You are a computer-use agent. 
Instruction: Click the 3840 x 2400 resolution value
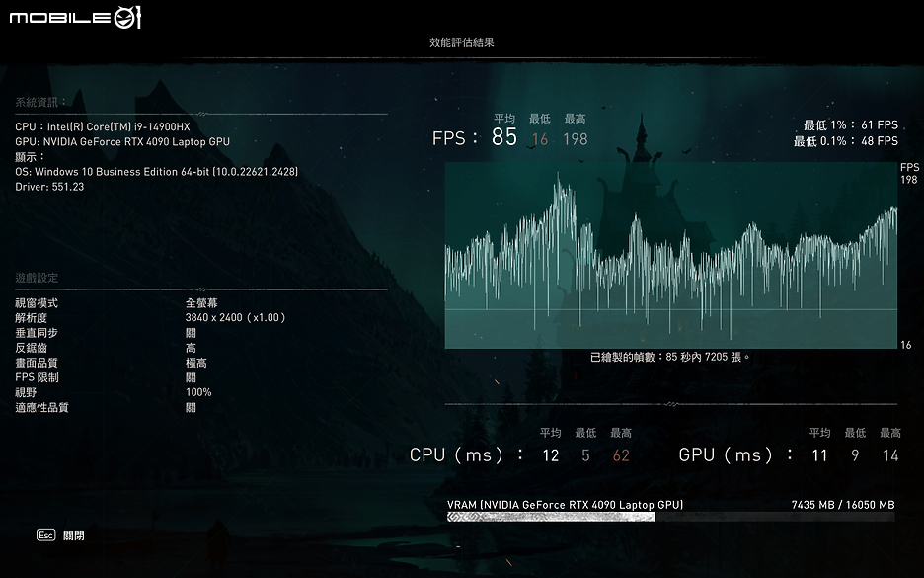pyautogui.click(x=236, y=317)
